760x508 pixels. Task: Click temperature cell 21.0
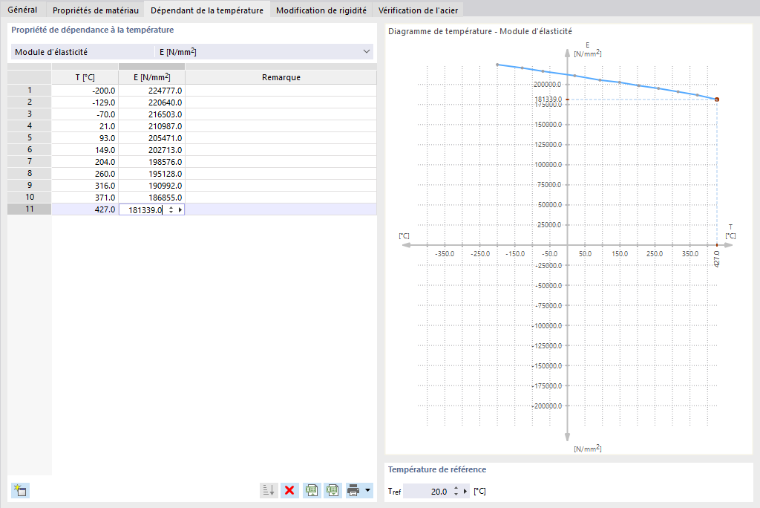click(x=85, y=126)
